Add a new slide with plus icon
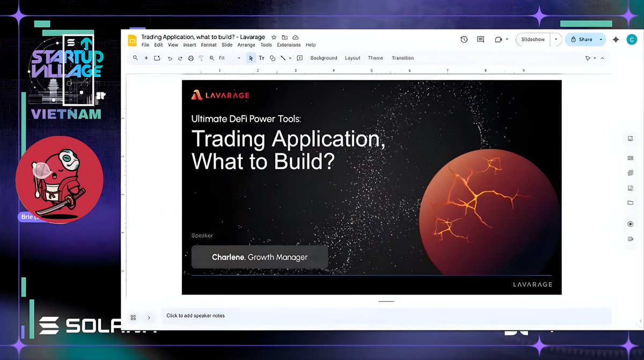This screenshot has width=644, height=360. tap(146, 58)
